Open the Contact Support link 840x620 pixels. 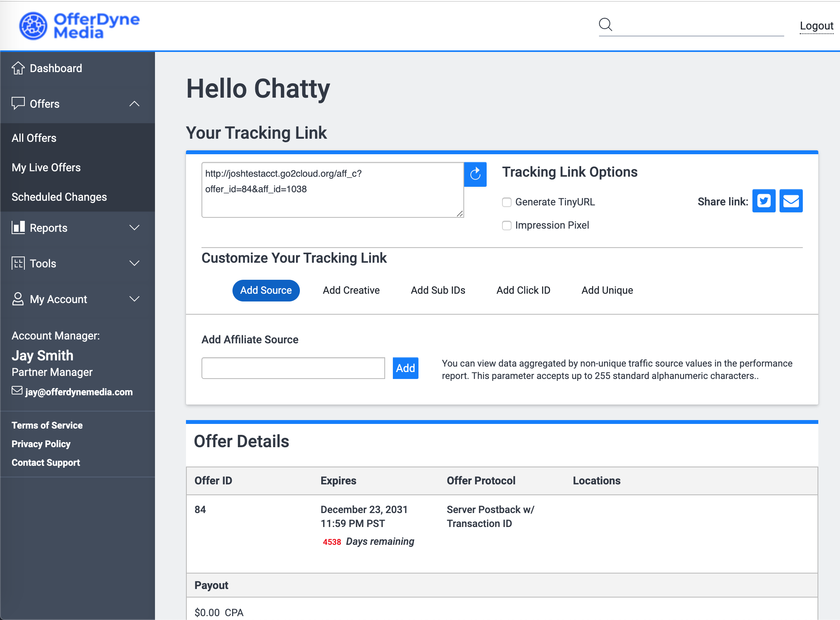[46, 462]
